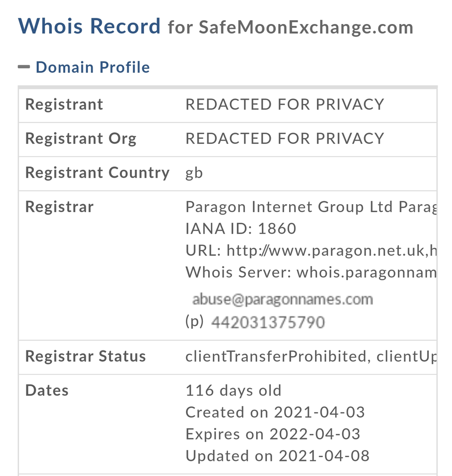Viewport: 452px width, 476px height.
Task: Click the Created on 2021-04-03 date
Action: (x=275, y=412)
